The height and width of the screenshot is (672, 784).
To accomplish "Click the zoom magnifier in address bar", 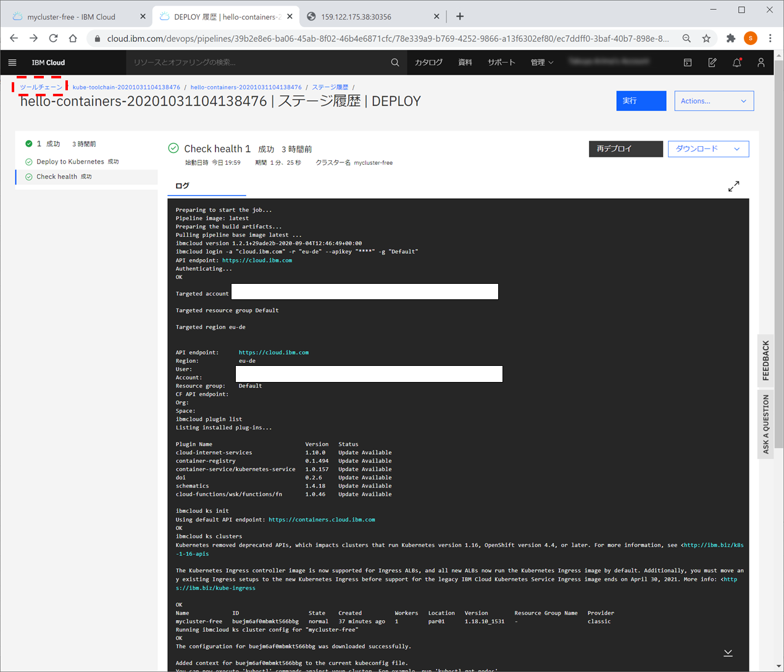I will [686, 38].
